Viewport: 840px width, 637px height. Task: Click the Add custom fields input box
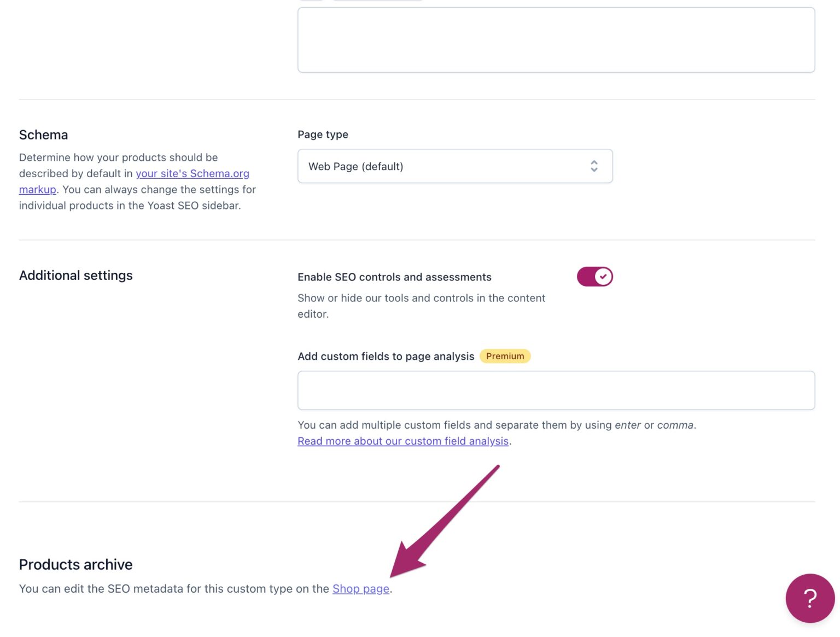556,390
